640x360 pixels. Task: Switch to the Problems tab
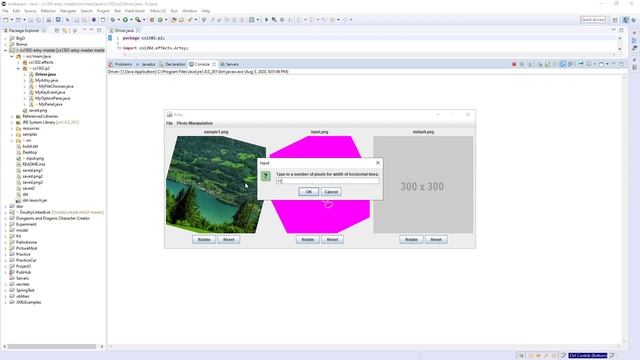pos(120,64)
